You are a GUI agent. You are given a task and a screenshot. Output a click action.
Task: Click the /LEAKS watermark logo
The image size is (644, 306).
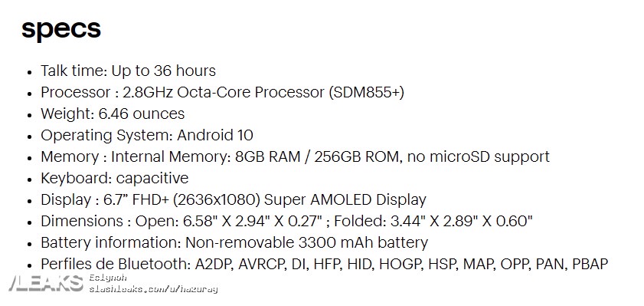coord(46,283)
